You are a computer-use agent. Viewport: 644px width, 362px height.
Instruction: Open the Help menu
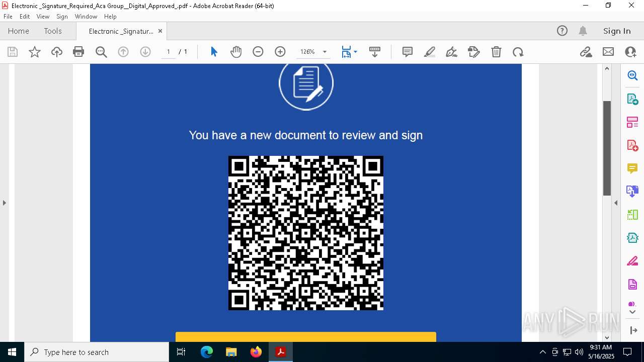pos(110,16)
